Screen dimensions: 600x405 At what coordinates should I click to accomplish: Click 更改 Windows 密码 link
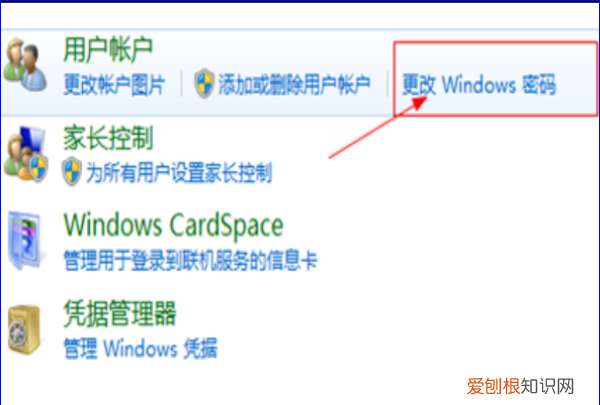pyautogui.click(x=479, y=85)
